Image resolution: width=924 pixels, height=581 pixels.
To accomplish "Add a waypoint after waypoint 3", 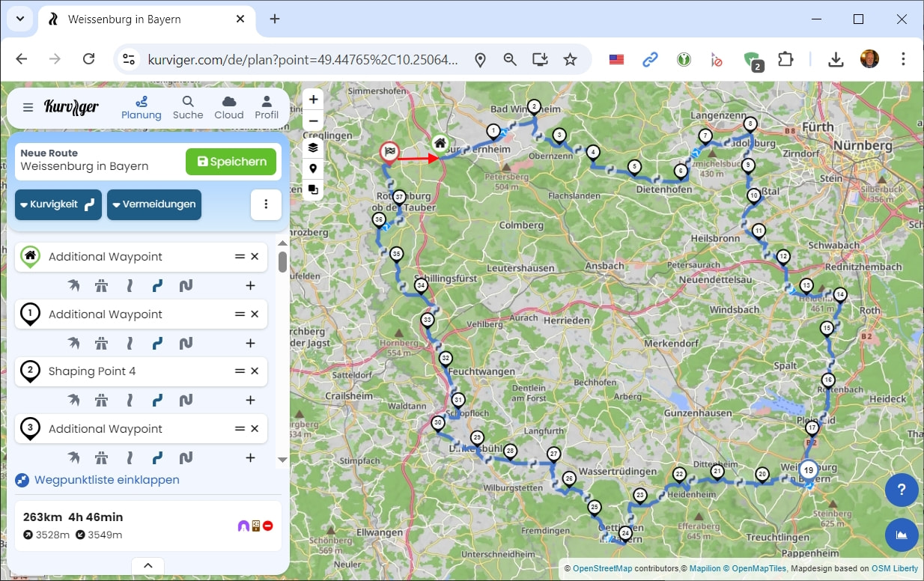I will [250, 457].
